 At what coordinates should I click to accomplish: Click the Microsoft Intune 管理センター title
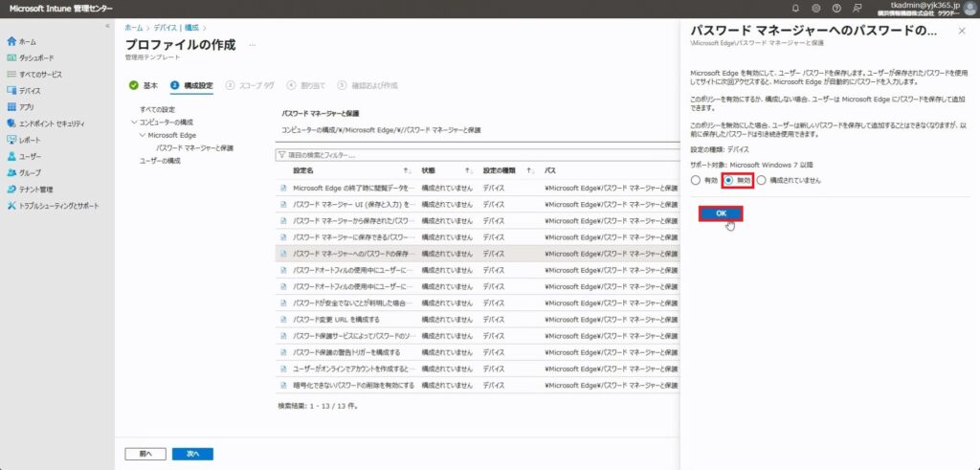click(61, 8)
